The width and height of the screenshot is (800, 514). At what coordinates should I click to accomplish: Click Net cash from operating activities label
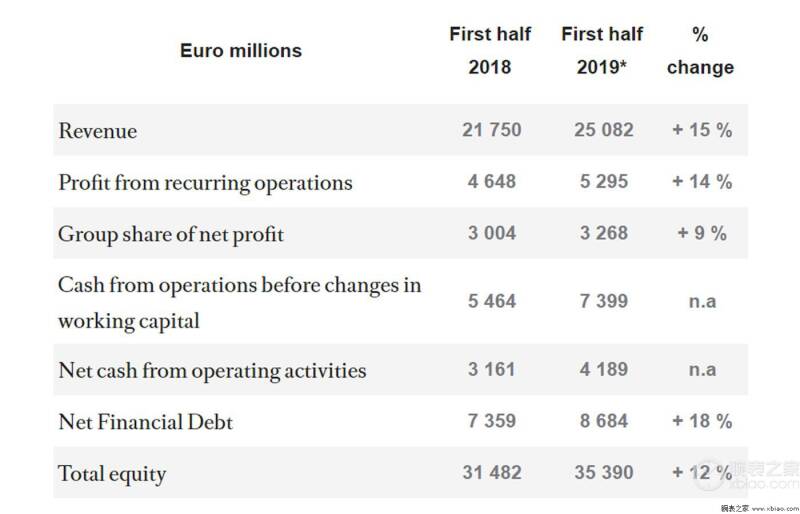pos(212,371)
